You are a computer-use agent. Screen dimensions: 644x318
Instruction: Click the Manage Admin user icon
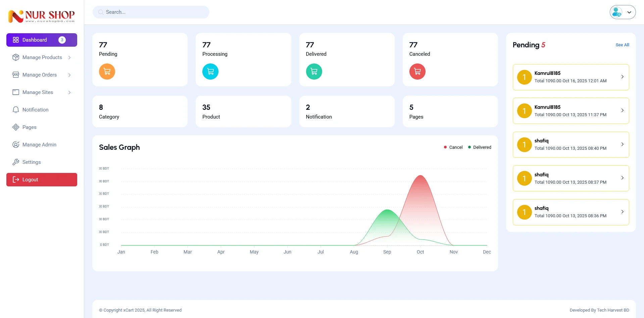tap(16, 145)
